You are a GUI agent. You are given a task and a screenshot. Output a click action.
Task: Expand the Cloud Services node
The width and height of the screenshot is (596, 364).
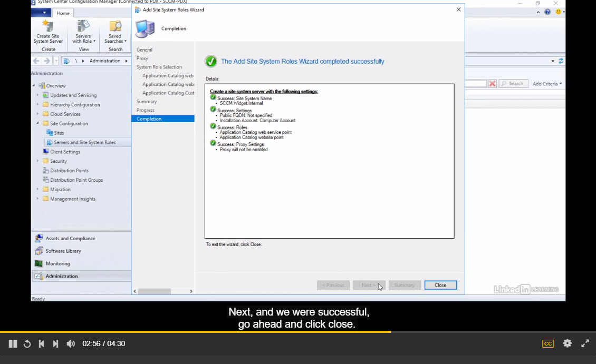point(37,114)
